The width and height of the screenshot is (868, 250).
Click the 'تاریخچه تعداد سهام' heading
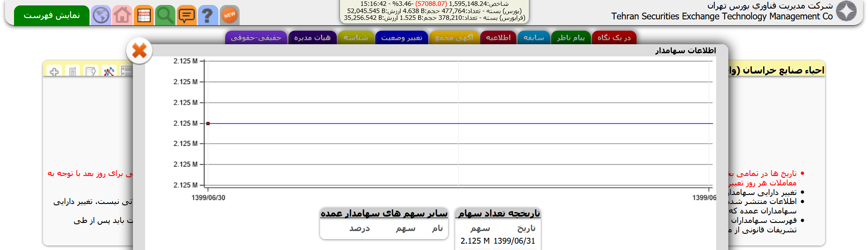(x=499, y=213)
